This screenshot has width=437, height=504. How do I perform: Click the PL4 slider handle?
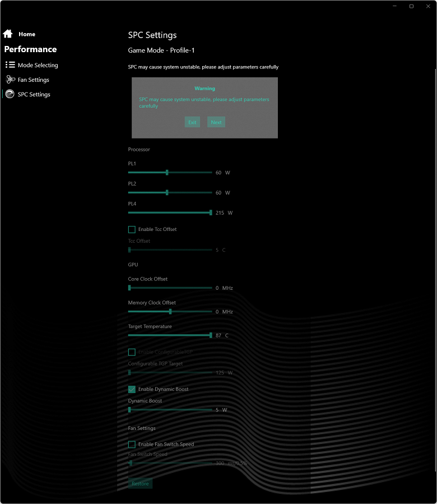click(x=211, y=212)
